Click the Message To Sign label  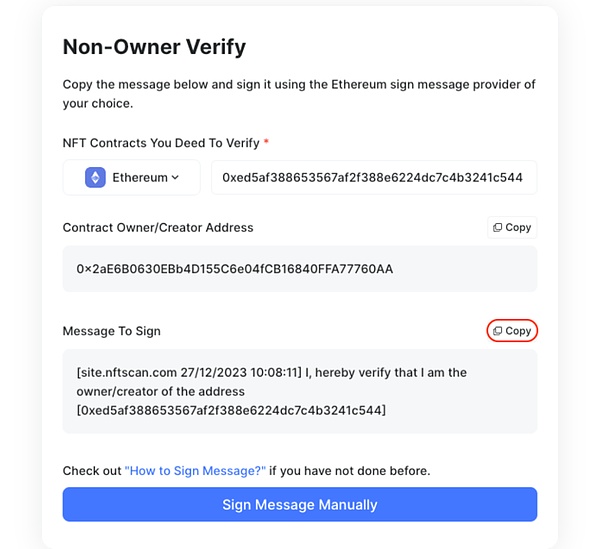coord(112,331)
